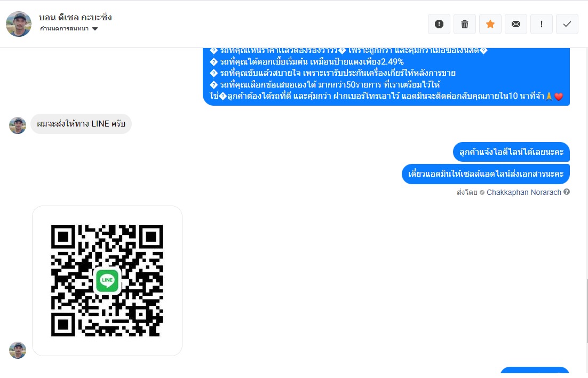Expand the กำหนดการสนทนา dropdown arrow
The width and height of the screenshot is (588, 378).
click(95, 29)
